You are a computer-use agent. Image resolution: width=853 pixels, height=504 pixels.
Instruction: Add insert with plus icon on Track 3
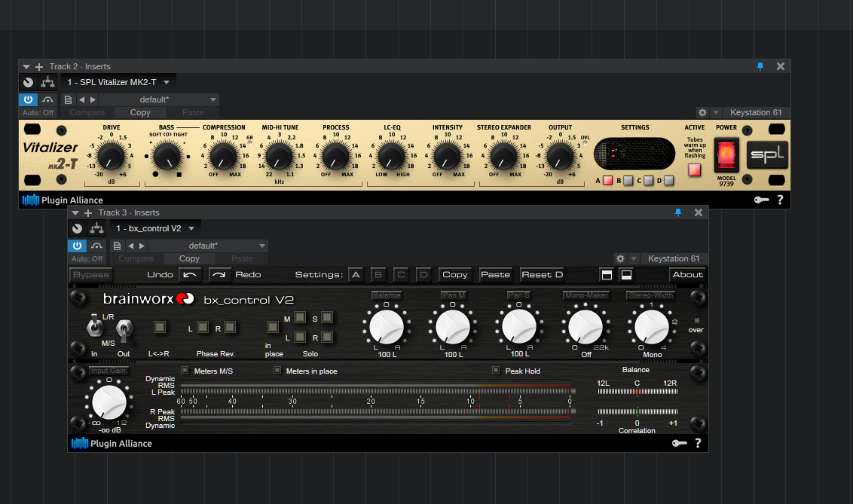(88, 213)
